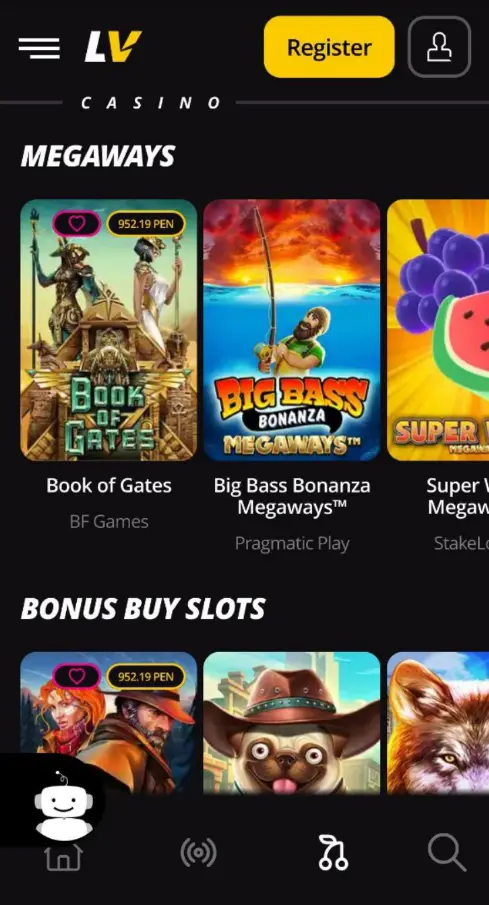Open the user account icon

(439, 47)
